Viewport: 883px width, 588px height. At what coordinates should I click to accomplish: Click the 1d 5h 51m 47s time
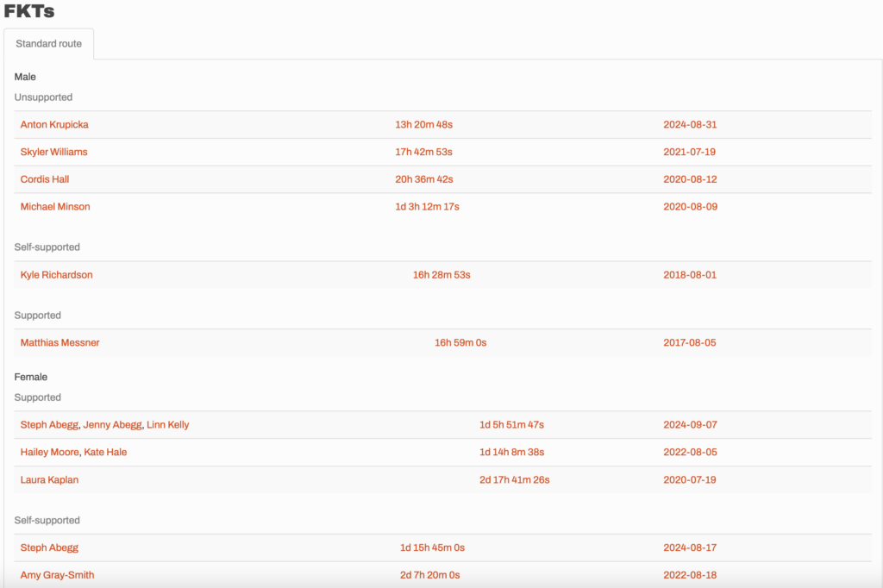click(511, 425)
